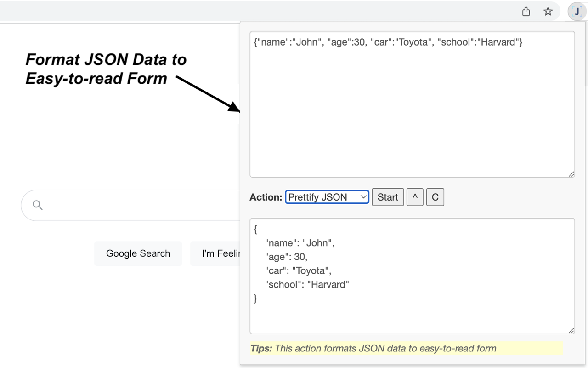Open the J extension icon in toolbar

coord(576,11)
